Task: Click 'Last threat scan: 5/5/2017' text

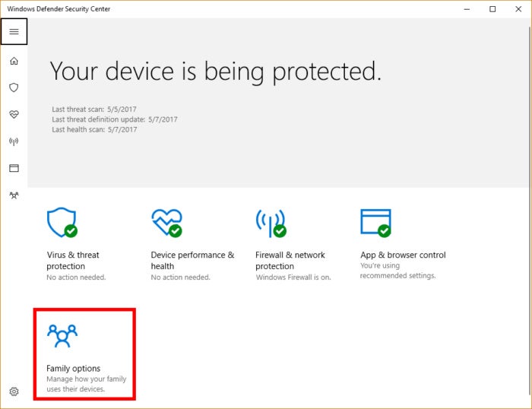Action: click(94, 109)
